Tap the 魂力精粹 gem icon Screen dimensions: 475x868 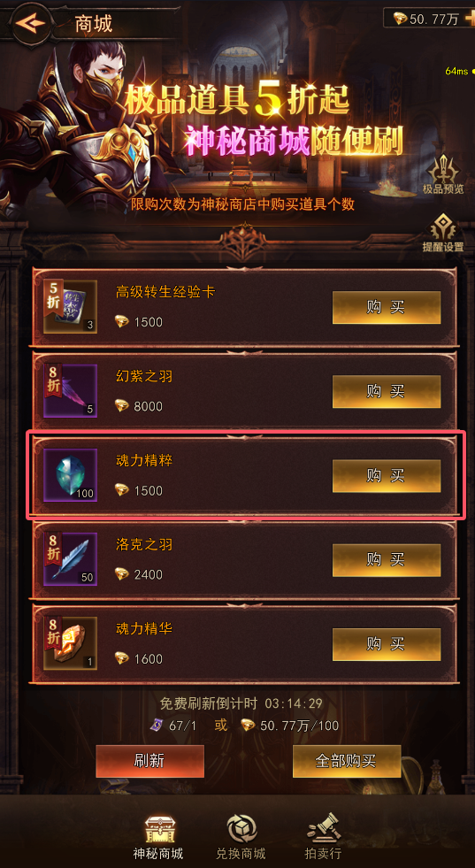click(70, 475)
